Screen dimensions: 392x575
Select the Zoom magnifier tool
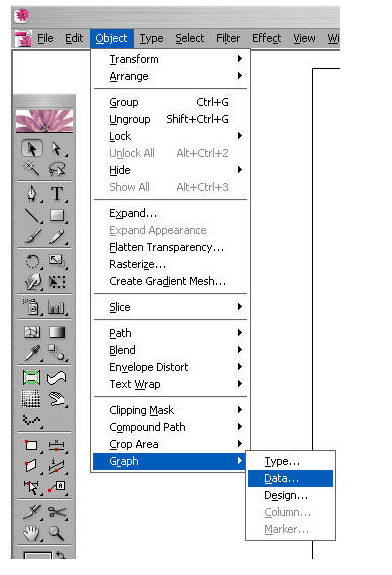tap(57, 533)
